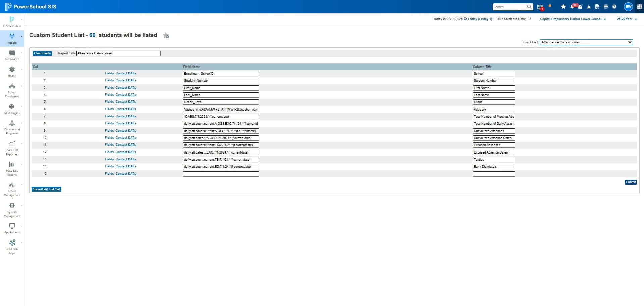The image size is (644, 306).
Task: Click the Student_Number field name box
Action: click(221, 81)
